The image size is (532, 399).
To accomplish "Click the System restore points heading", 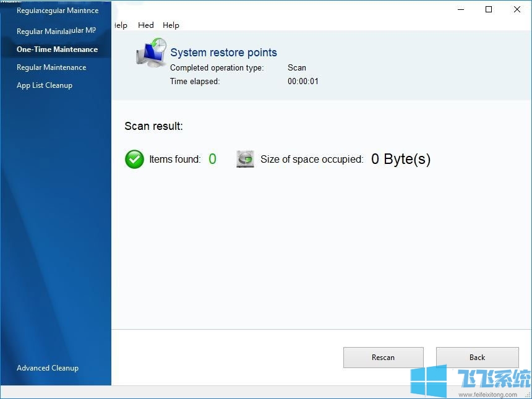I will (223, 53).
